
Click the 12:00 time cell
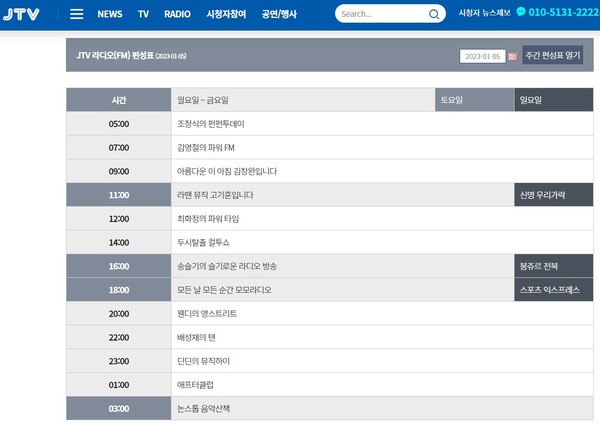point(119,219)
